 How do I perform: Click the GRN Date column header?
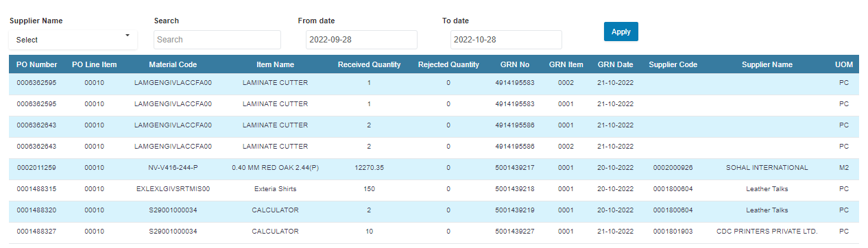pos(615,64)
